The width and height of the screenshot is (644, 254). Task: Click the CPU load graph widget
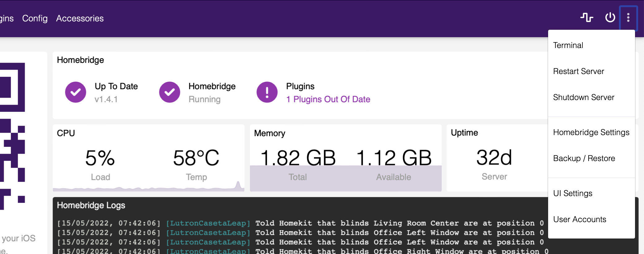(148, 158)
